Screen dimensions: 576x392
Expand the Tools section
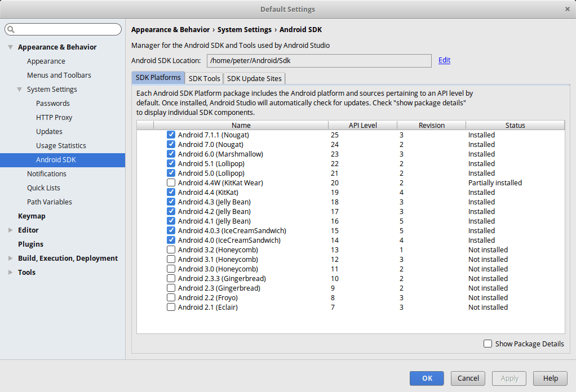(11, 272)
